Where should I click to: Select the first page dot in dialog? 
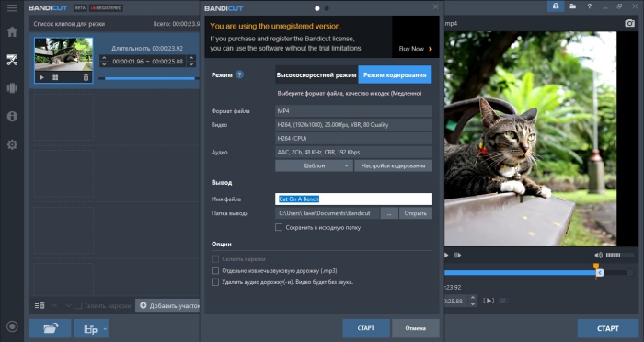[x=317, y=8]
